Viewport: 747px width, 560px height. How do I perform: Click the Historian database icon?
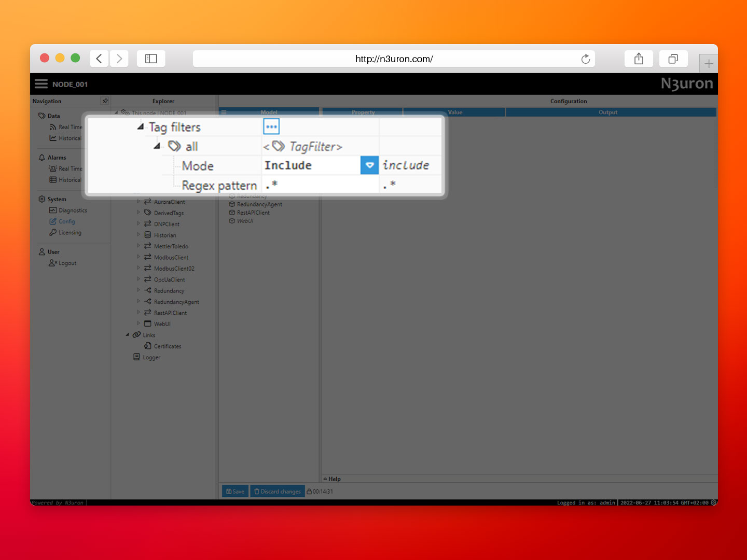(x=148, y=235)
